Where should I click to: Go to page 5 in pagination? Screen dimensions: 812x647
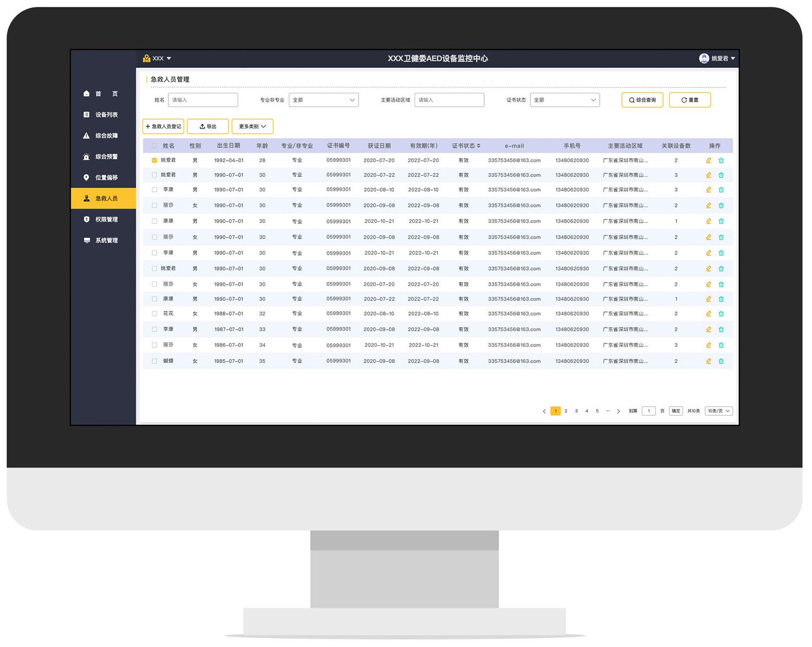tap(597, 411)
